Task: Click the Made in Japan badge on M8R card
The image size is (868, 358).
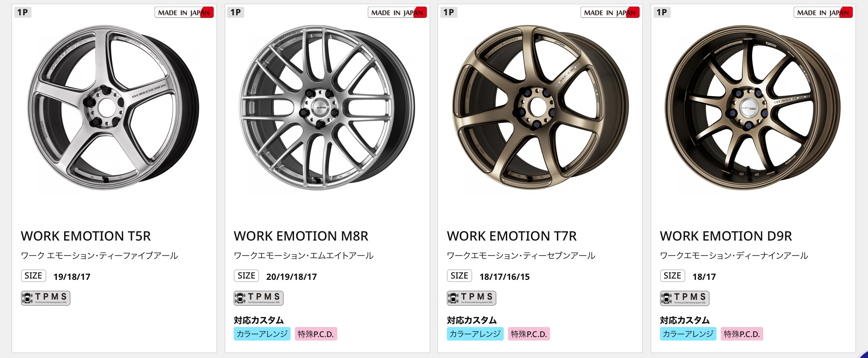Action: click(397, 13)
